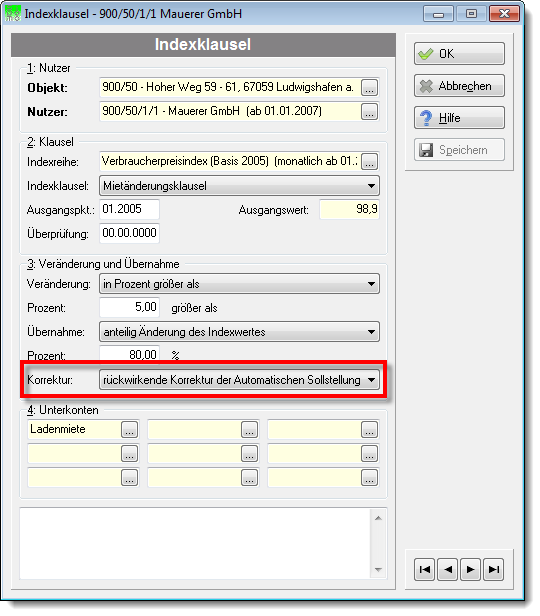Open browse button beside Indexreihe field

click(369, 161)
